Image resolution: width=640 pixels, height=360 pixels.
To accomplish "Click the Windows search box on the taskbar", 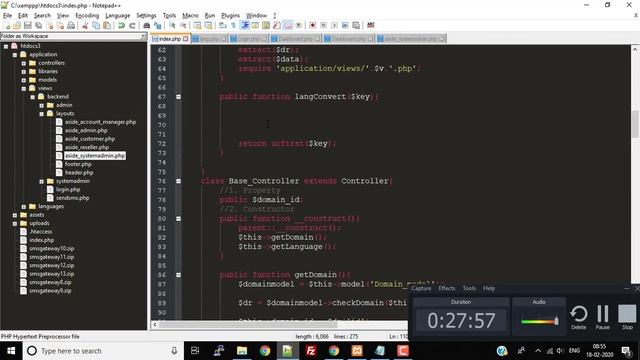I will pos(102,351).
